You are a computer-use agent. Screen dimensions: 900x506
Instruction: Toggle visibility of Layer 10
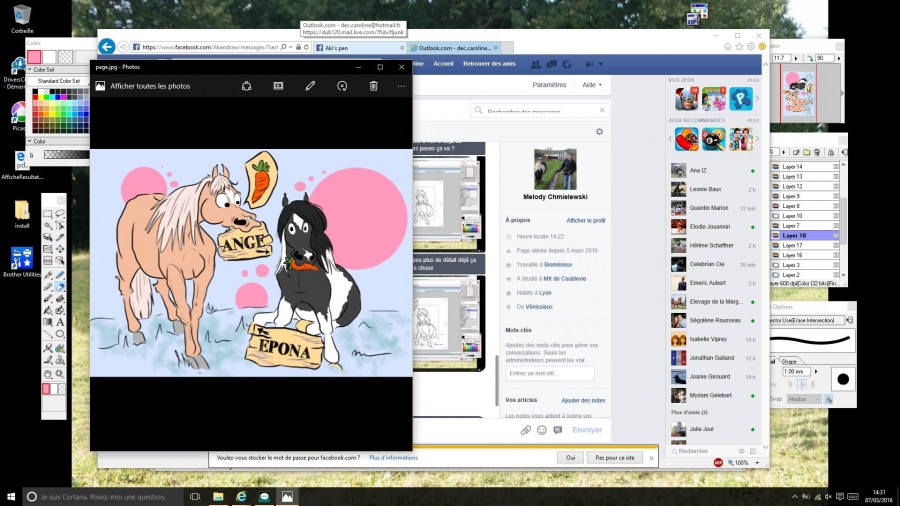775,216
